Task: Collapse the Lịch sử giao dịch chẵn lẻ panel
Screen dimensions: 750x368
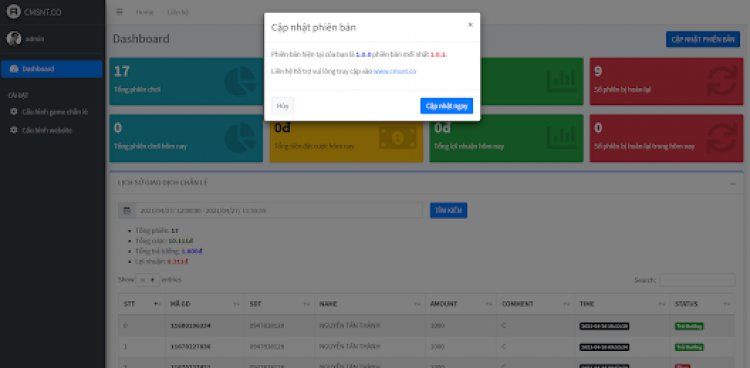Action: tap(732, 183)
